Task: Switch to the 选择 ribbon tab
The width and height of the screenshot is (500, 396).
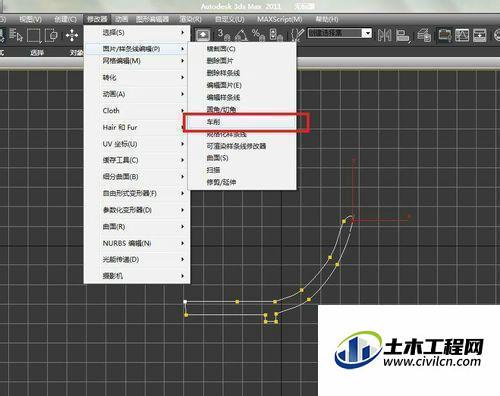Action: [x=37, y=52]
